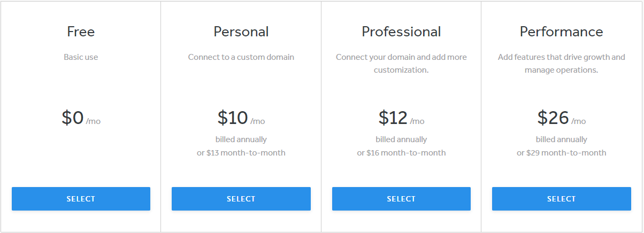Click the $10 /mo price

pyautogui.click(x=241, y=118)
